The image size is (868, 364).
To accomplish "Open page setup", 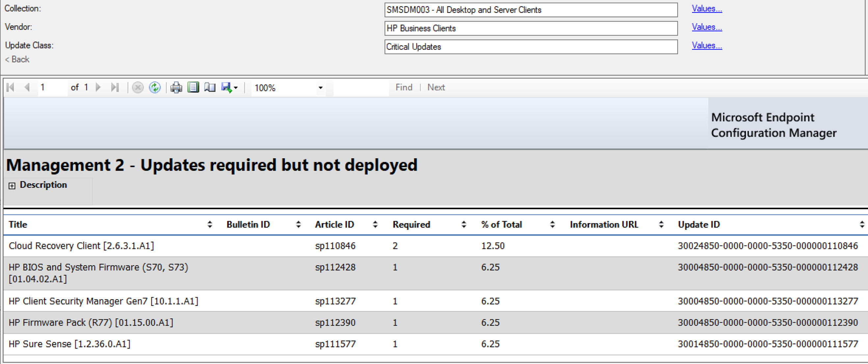I will click(x=210, y=87).
